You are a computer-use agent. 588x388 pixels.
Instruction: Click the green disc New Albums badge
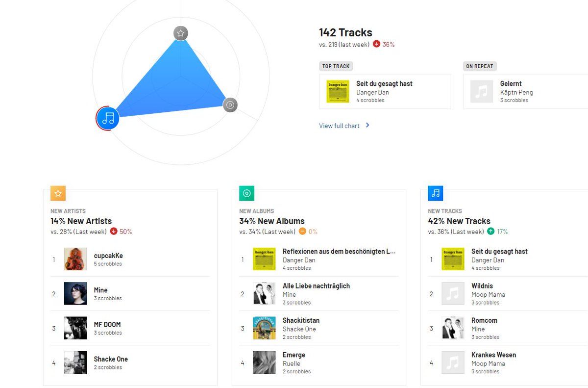coord(246,193)
